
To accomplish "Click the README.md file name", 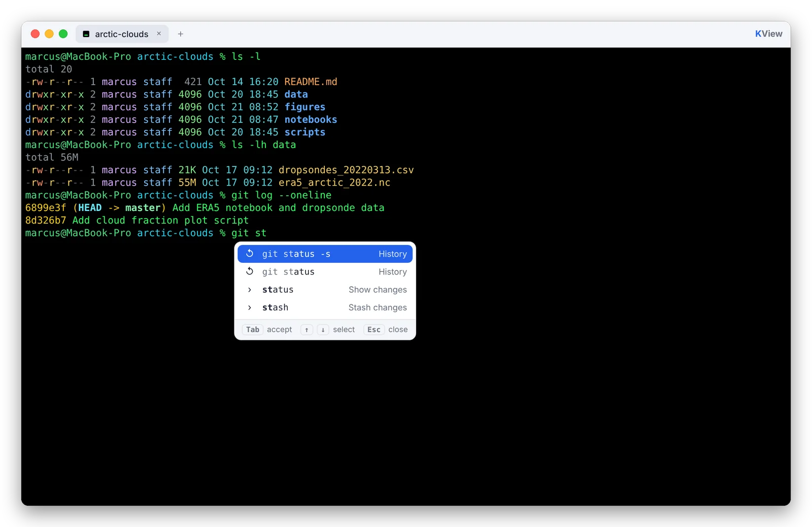I will click(311, 82).
